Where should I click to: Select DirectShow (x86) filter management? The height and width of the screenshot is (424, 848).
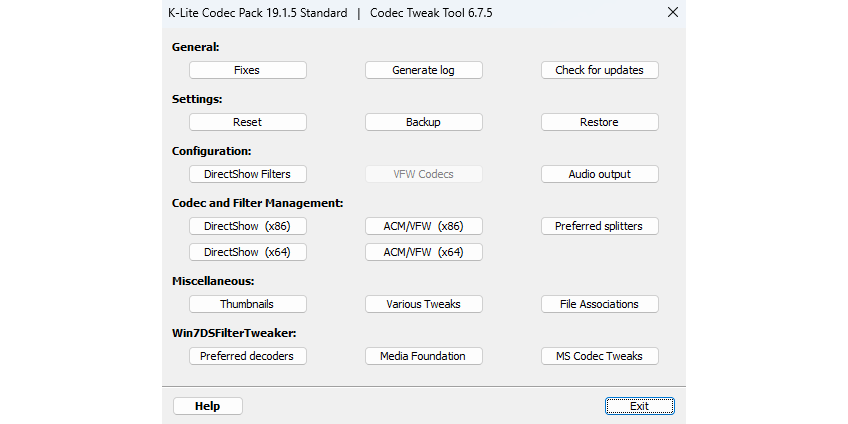pos(247,226)
